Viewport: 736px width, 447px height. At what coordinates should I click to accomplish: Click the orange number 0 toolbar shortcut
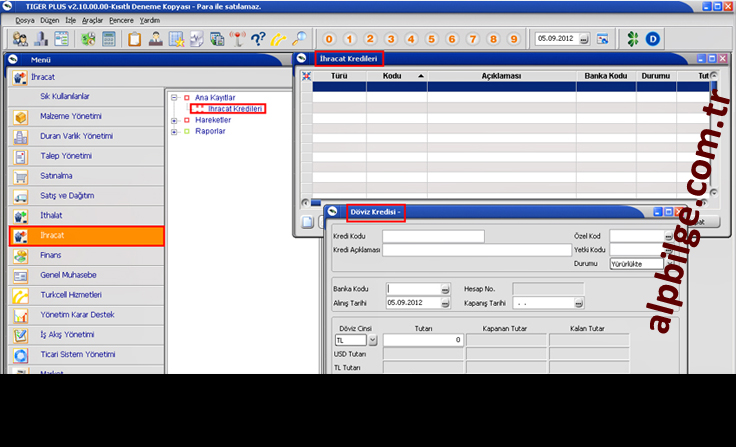pos(329,39)
